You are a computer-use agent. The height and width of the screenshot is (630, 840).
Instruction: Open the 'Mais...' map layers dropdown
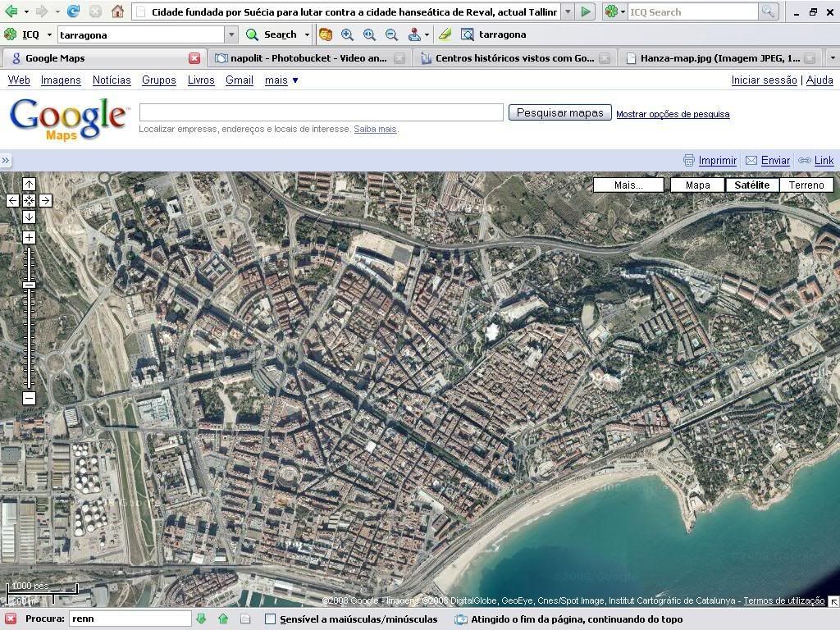(x=628, y=185)
